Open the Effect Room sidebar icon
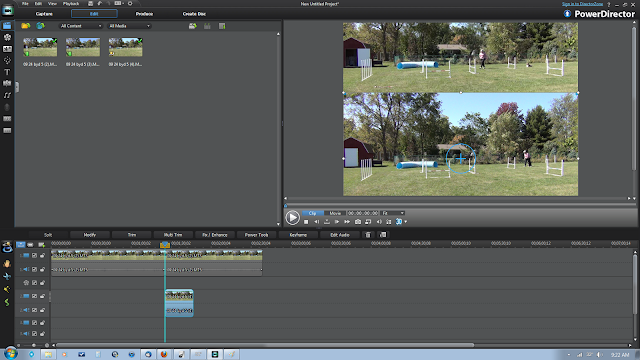The image size is (640, 360). pyautogui.click(x=7, y=37)
